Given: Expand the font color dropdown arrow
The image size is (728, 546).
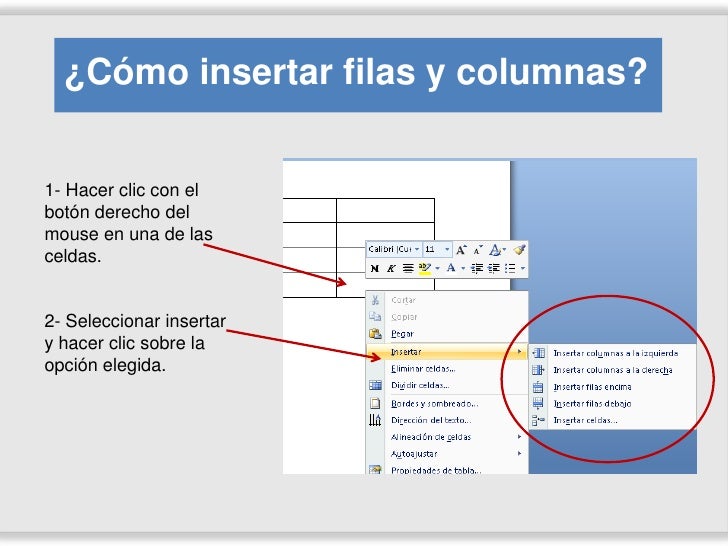Looking at the screenshot, I should [462, 268].
